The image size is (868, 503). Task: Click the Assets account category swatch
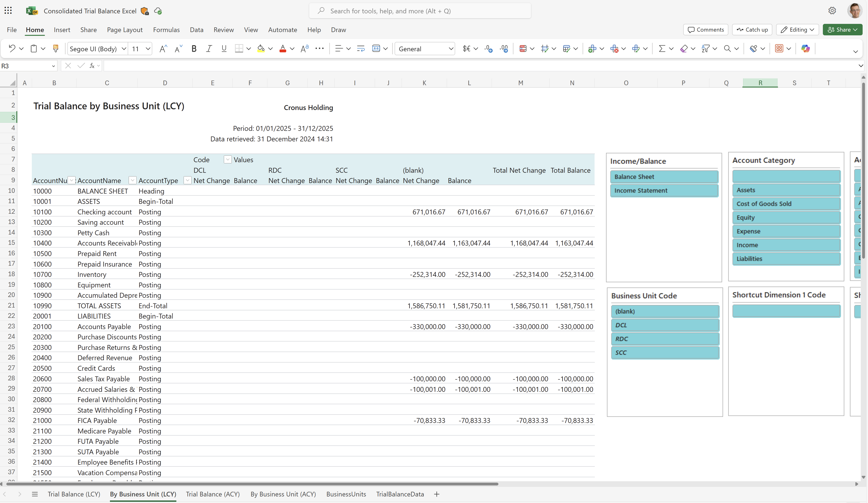786,190
